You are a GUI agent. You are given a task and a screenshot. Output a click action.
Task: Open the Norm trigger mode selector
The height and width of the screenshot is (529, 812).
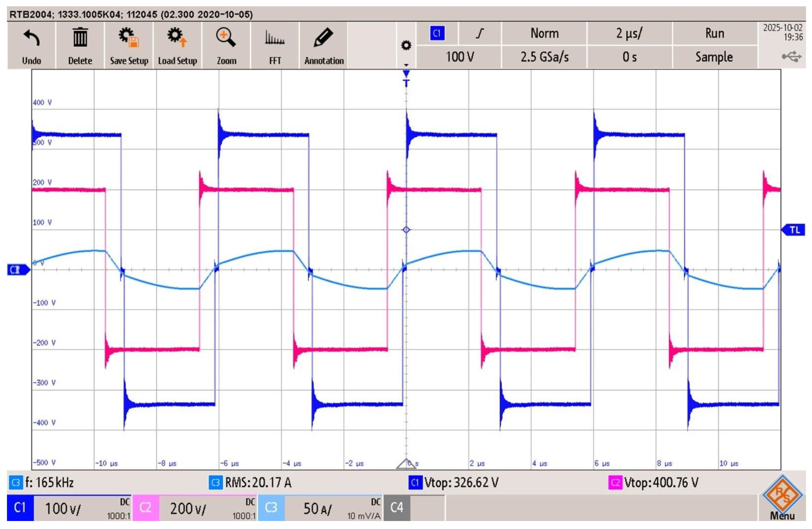tap(544, 34)
